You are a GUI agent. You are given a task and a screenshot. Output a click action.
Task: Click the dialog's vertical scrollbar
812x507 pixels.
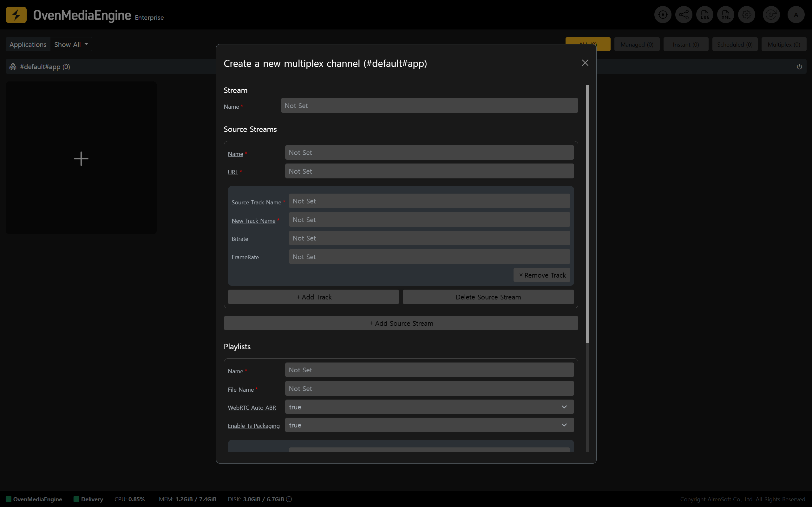click(587, 214)
